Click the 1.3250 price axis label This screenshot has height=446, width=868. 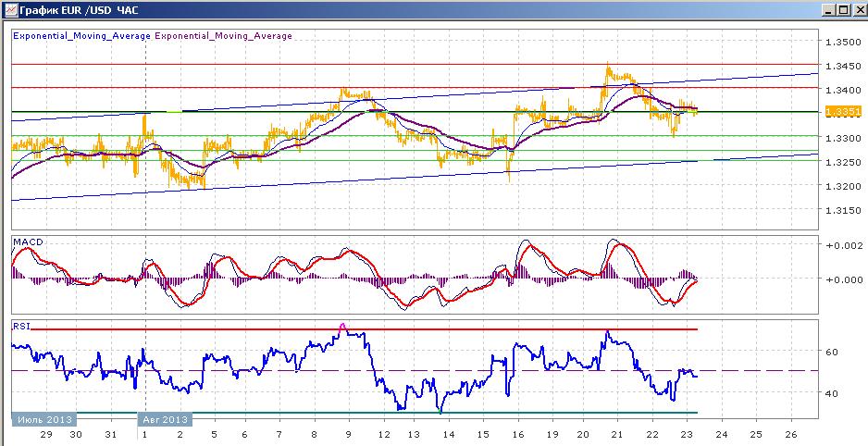[x=842, y=162]
